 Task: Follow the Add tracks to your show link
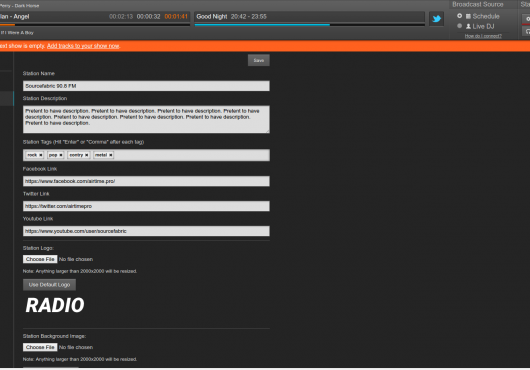click(x=83, y=46)
